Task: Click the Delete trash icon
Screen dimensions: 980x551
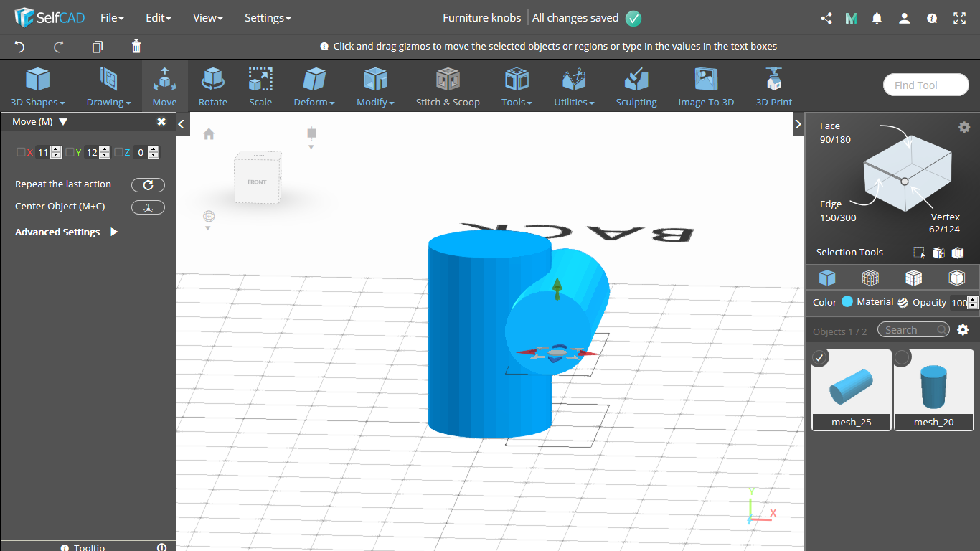Action: pos(136,47)
